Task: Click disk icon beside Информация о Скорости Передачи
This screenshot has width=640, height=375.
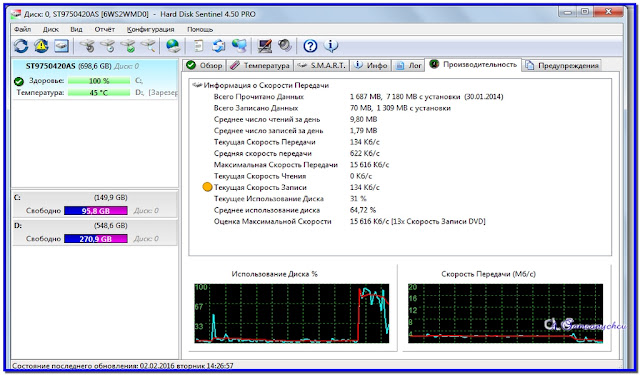Action: 197,85
